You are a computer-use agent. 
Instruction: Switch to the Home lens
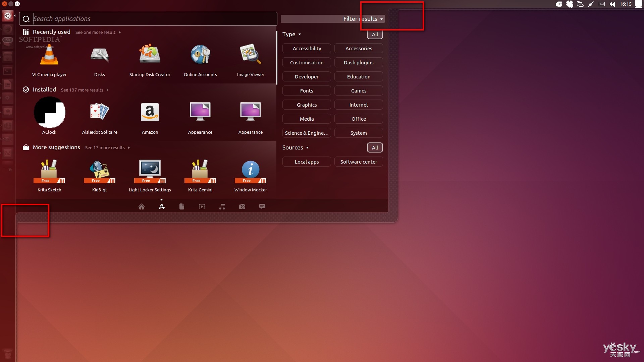142,206
